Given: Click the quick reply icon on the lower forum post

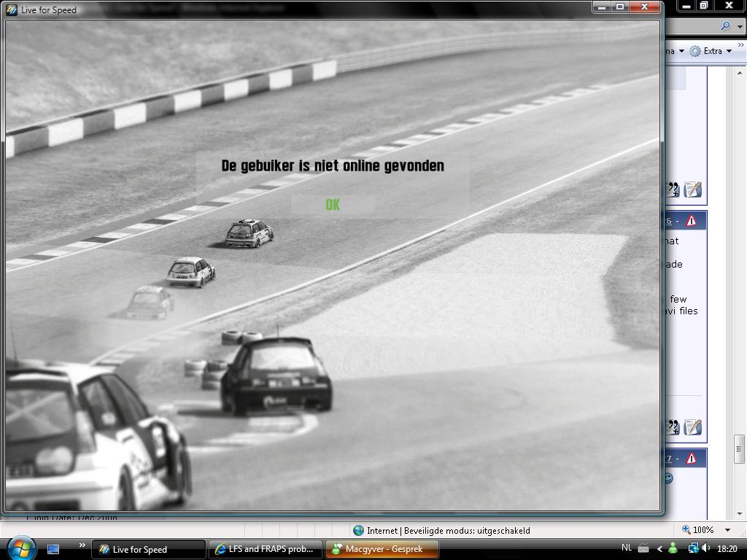Looking at the screenshot, I should (x=693, y=427).
